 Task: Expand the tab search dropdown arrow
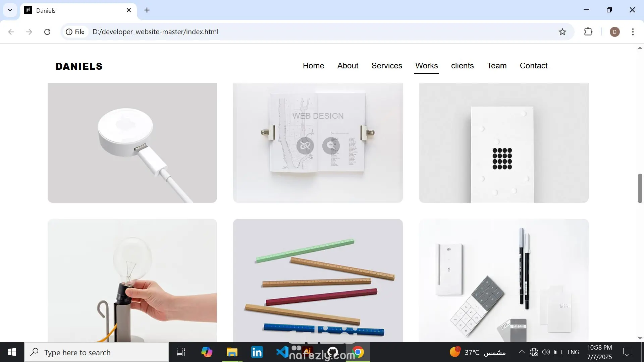click(10, 10)
